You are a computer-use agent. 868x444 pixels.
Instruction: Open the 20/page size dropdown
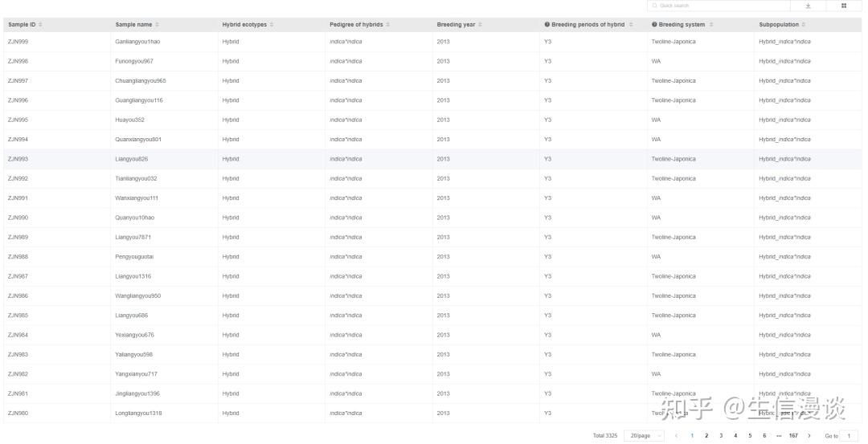[645, 436]
